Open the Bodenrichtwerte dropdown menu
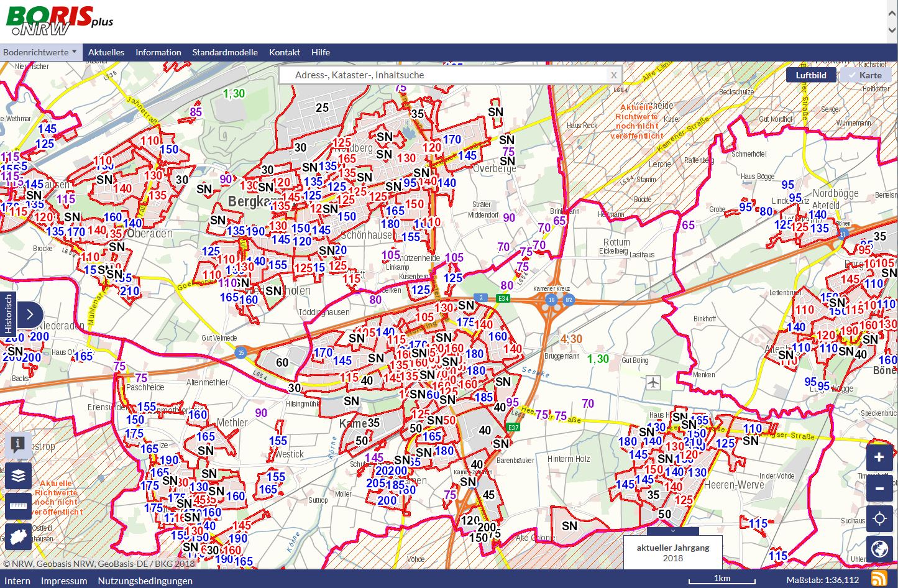Image resolution: width=898 pixels, height=588 pixels. pos(40,52)
